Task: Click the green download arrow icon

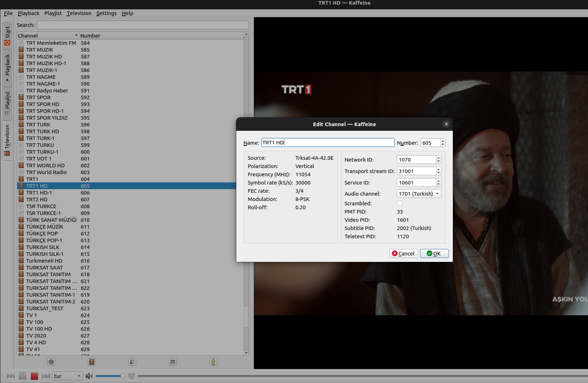Action: (x=213, y=362)
